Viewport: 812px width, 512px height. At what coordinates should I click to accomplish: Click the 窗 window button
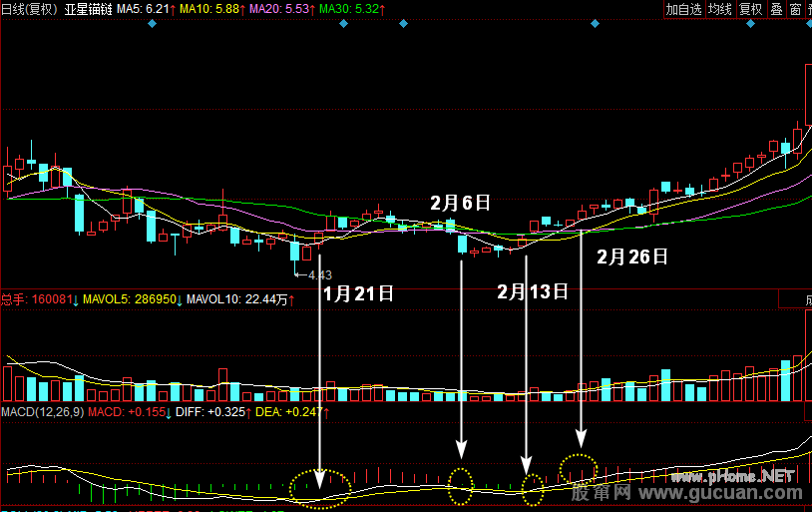(795, 9)
